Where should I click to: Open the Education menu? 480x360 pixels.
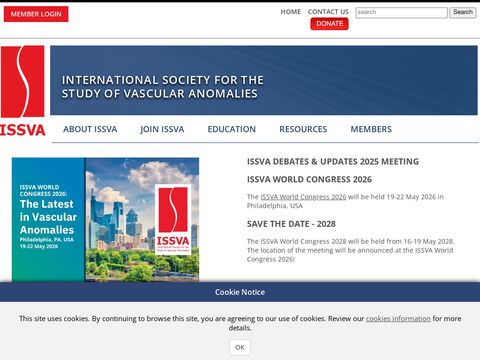tap(232, 129)
